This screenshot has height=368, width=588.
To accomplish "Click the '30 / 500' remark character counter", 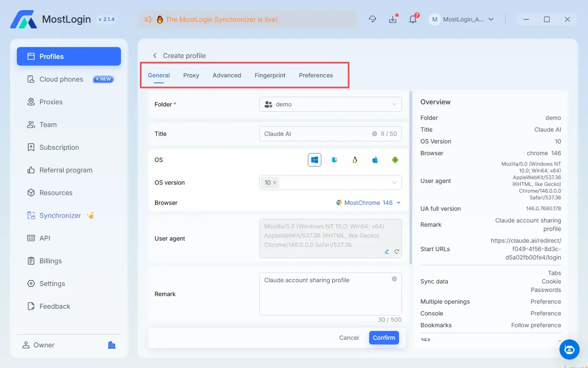I will coord(390,320).
